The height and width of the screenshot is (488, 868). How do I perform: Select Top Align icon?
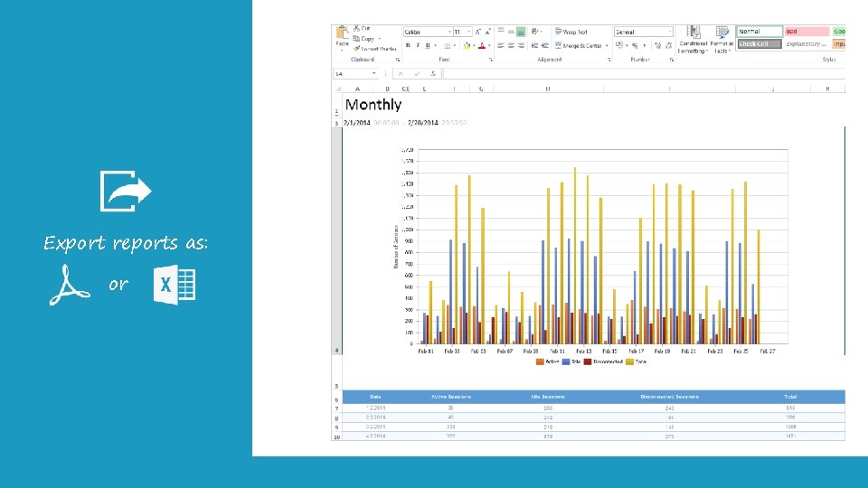tap(501, 31)
